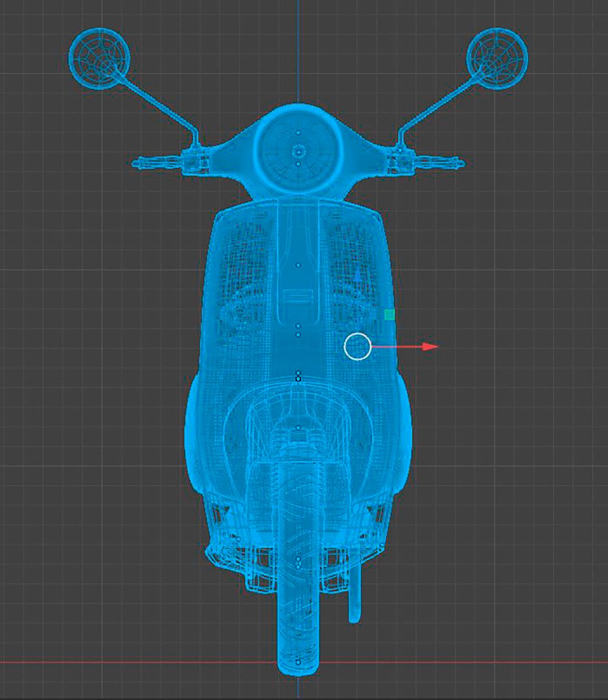Click the small blue Z-axis gizmo arrowhead
This screenshot has width=608, height=700.
click(358, 274)
